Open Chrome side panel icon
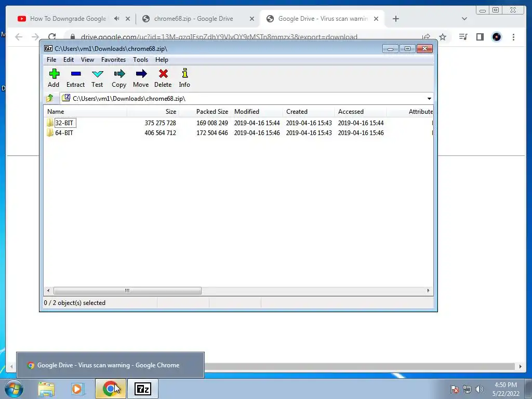The height and width of the screenshot is (399, 532). coord(480,37)
